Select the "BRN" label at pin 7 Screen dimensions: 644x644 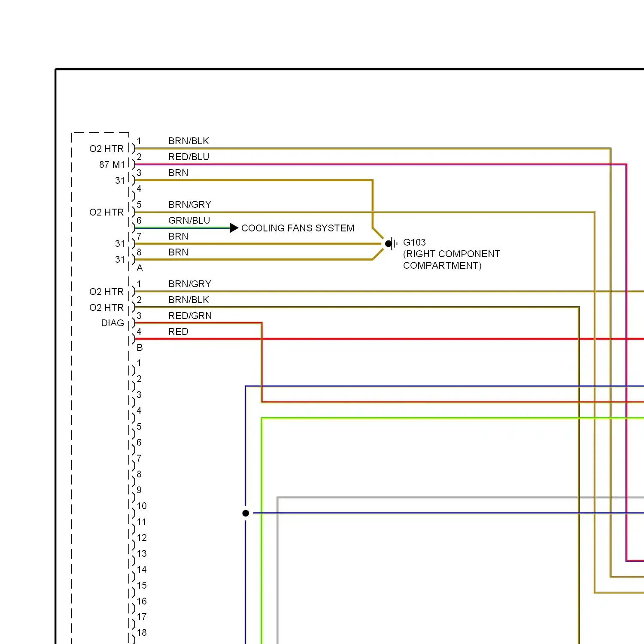coord(178,236)
